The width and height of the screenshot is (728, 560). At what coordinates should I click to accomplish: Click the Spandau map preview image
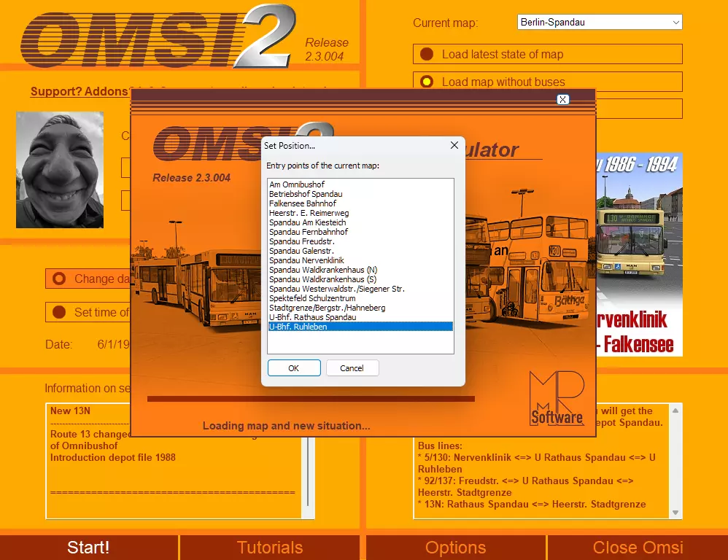pyautogui.click(x=639, y=254)
